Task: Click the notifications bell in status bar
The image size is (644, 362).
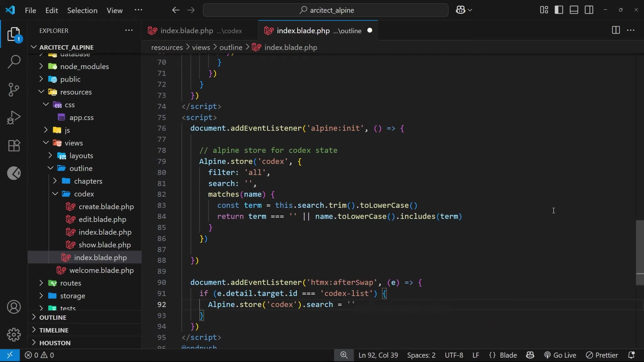Action: [x=631, y=355]
